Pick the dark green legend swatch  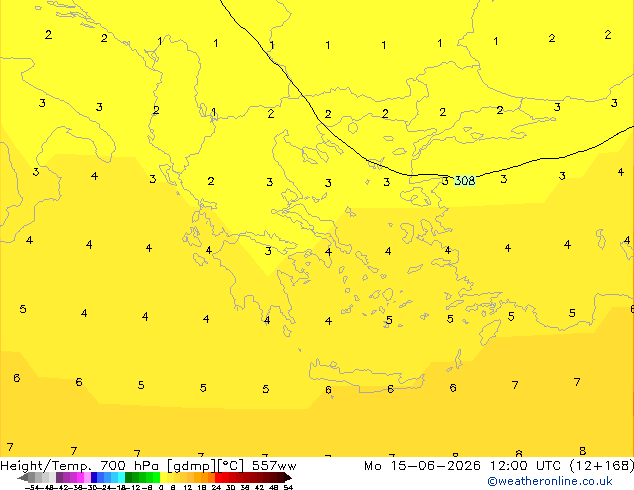(x=129, y=477)
